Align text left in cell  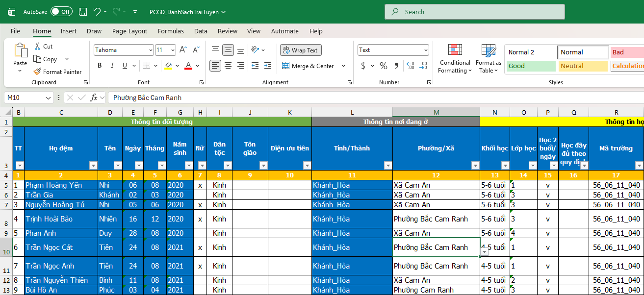click(x=215, y=66)
